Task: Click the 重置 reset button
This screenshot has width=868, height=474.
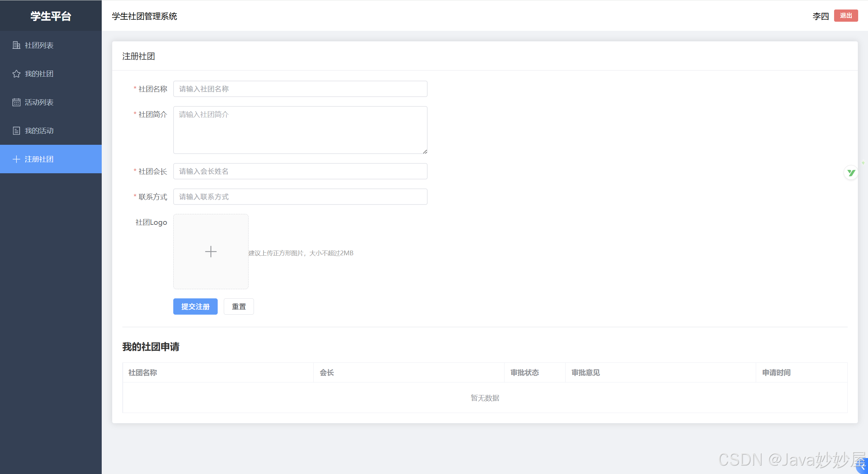Action: click(239, 307)
